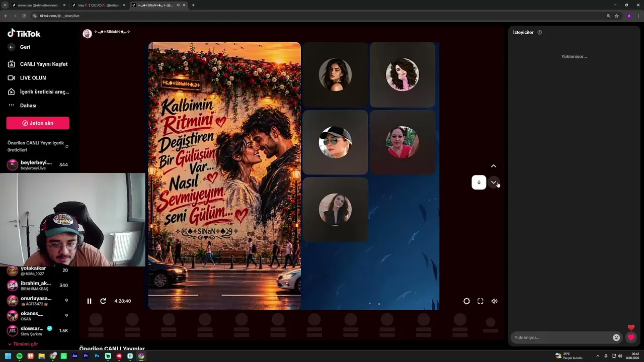This screenshot has width=644, height=362.
Task: Go to the previous live stream
Action: 494,166
